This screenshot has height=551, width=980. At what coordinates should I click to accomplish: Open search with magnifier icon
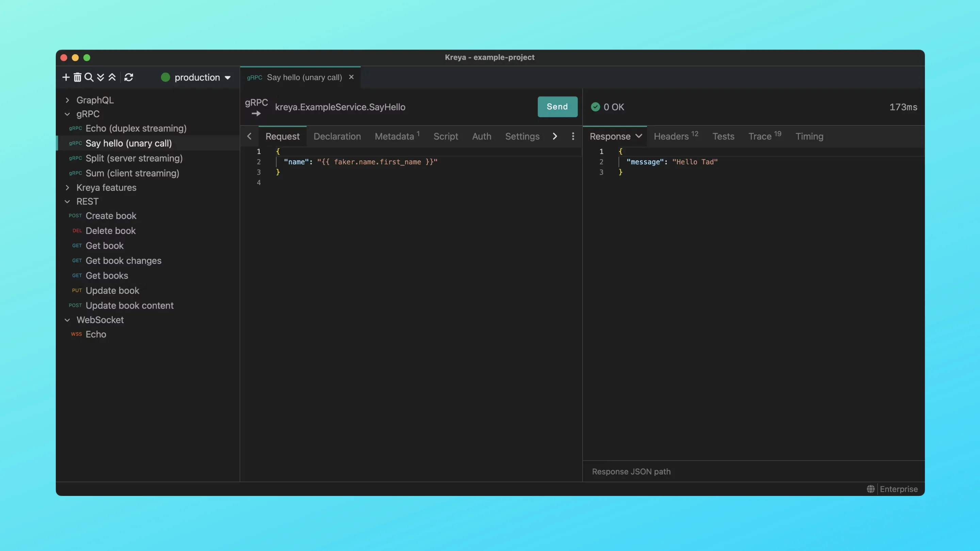click(89, 78)
